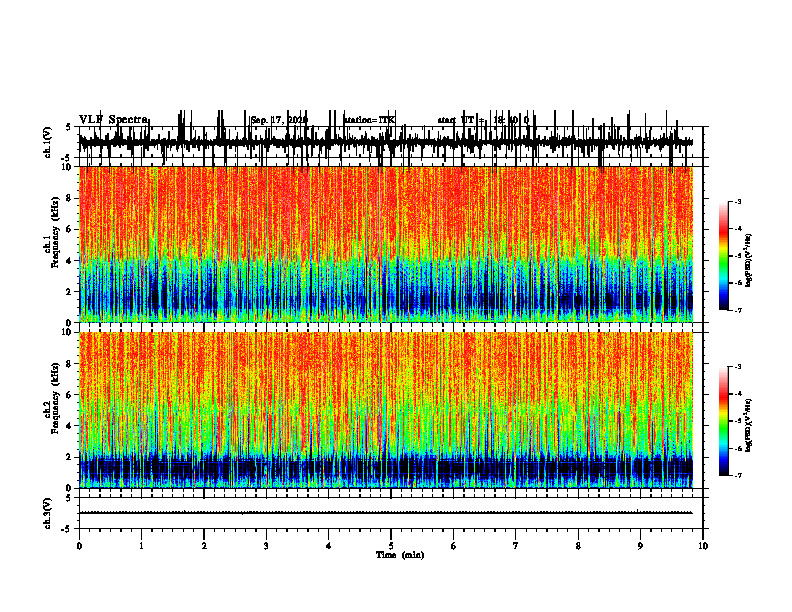Click the "3" tick on the time axis
This screenshot has width=792, height=612.
click(266, 546)
